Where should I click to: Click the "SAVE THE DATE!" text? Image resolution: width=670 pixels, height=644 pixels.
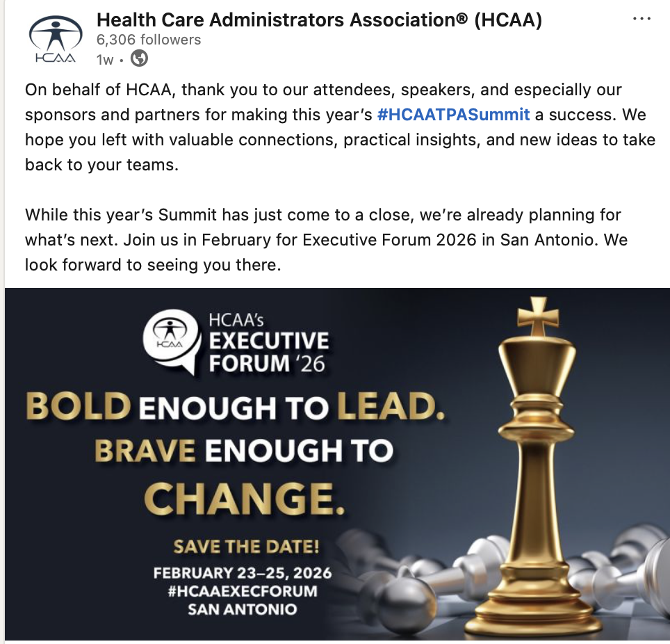[x=246, y=547]
